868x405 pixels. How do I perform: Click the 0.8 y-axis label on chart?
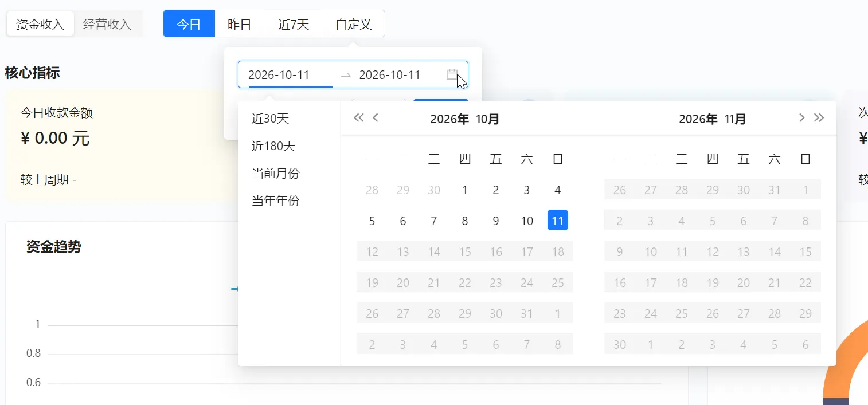[x=33, y=353]
